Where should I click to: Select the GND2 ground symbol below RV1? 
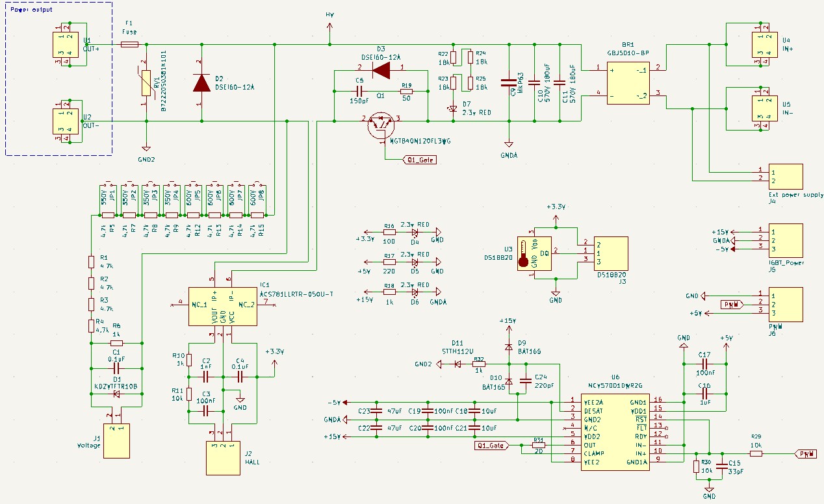click(146, 149)
